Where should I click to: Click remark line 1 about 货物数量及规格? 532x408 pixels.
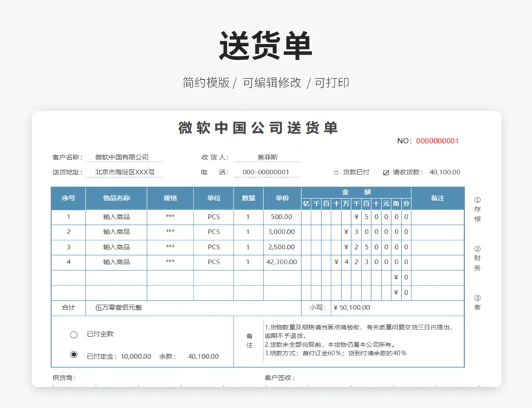coord(358,331)
